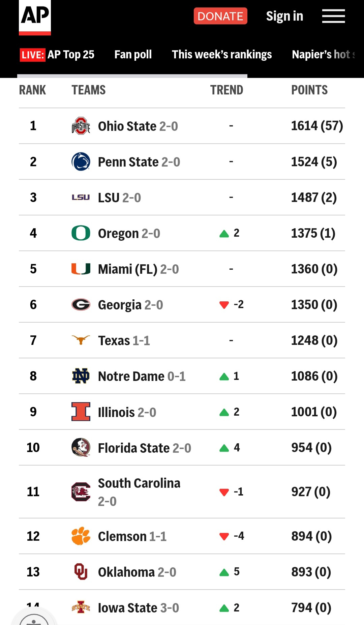Image resolution: width=364 pixels, height=625 pixels.
Task: Open This week's rankings tab
Action: point(222,55)
